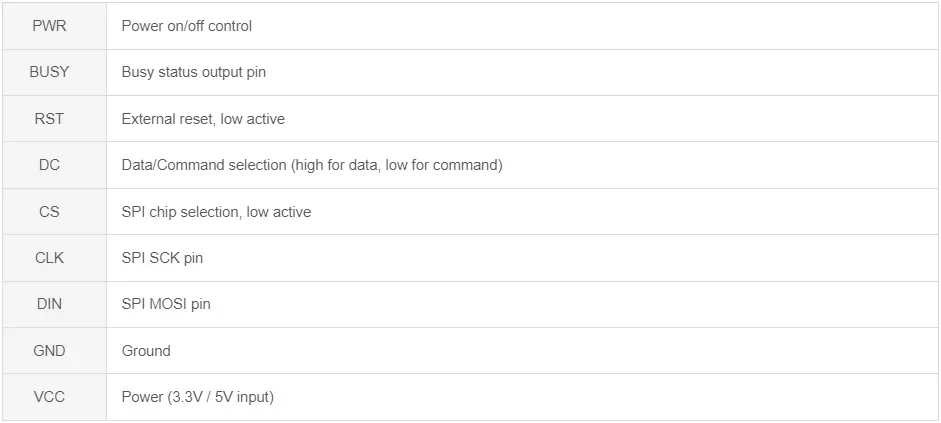Click the DC pin label cell
Image resolution: width=941 pixels, height=423 pixels.
(x=49, y=165)
